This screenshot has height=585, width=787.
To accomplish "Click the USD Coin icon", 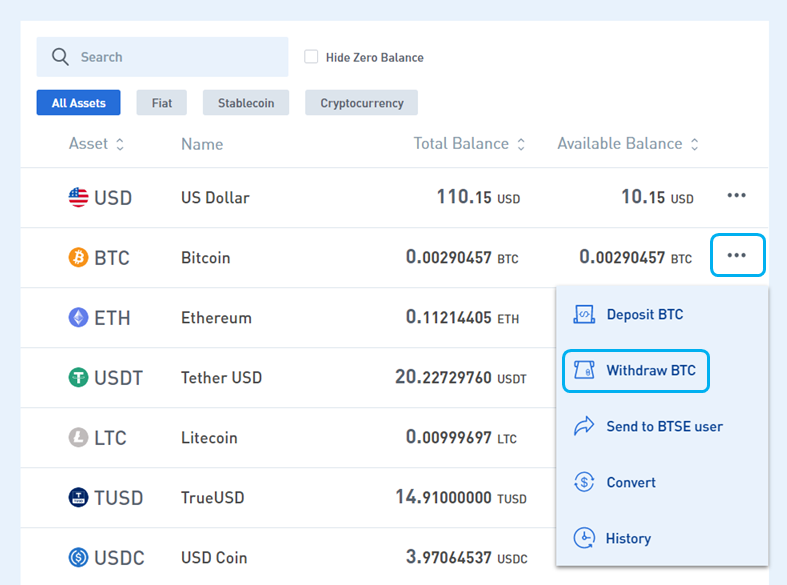I will point(78,557).
